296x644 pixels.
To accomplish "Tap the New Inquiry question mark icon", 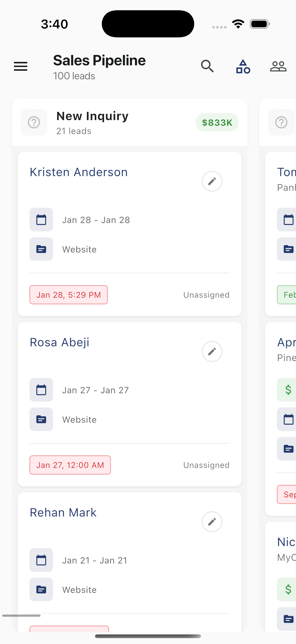I will [34, 123].
